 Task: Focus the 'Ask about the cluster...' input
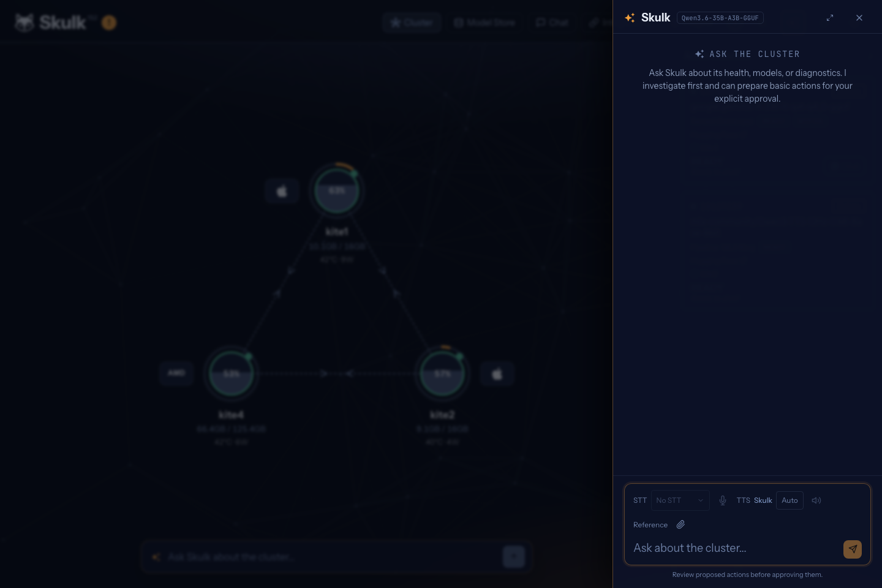(x=735, y=548)
